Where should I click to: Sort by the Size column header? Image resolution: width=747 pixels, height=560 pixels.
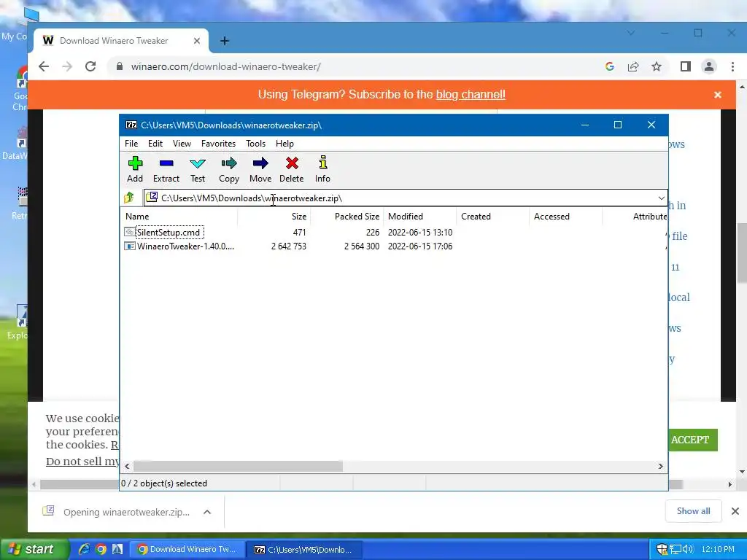274,216
